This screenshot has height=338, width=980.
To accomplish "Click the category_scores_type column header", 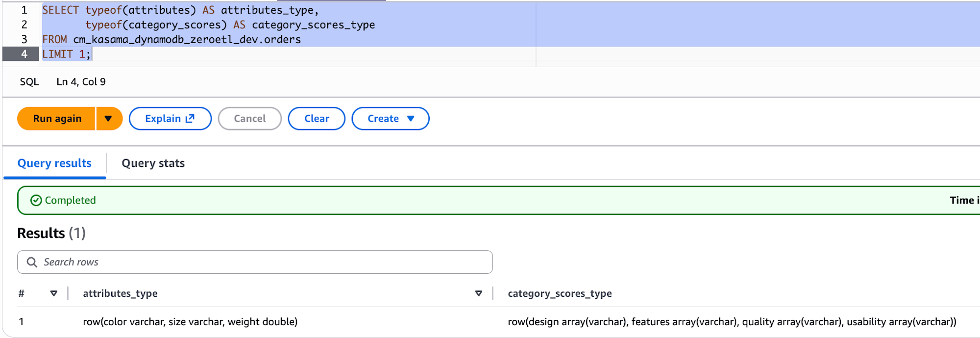I will coord(560,293).
